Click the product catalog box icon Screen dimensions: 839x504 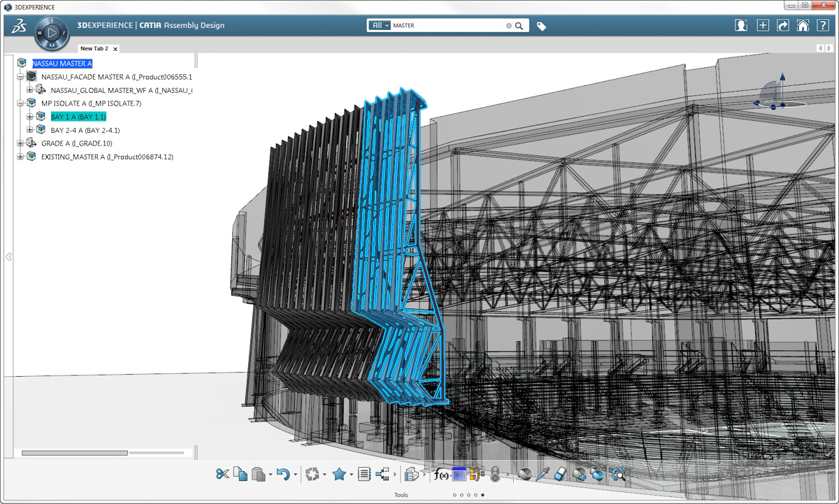[x=412, y=475]
